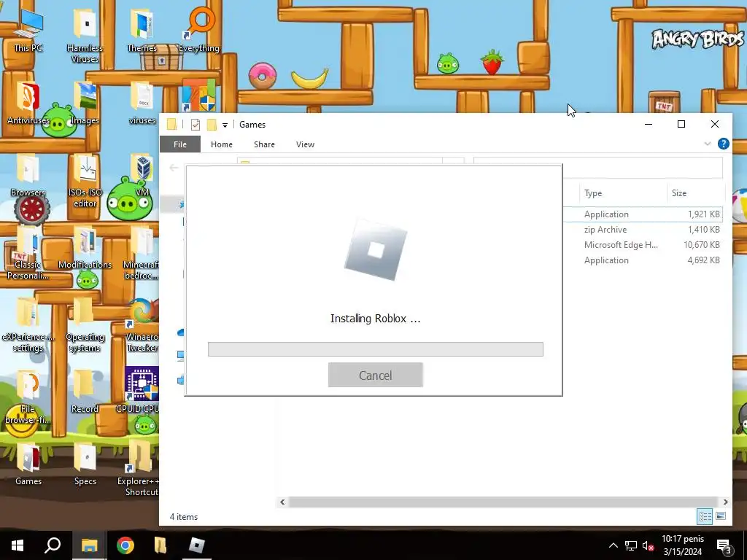Open the Specs desktop file

85,464
